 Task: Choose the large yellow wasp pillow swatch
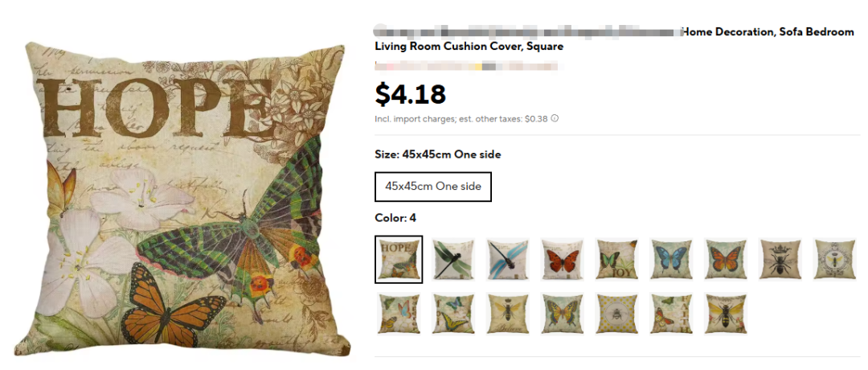(726, 314)
